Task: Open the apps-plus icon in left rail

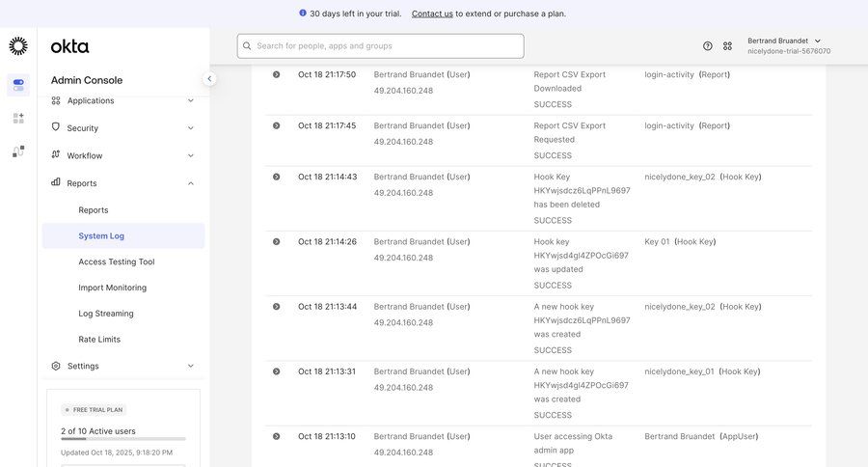Action: (18, 118)
